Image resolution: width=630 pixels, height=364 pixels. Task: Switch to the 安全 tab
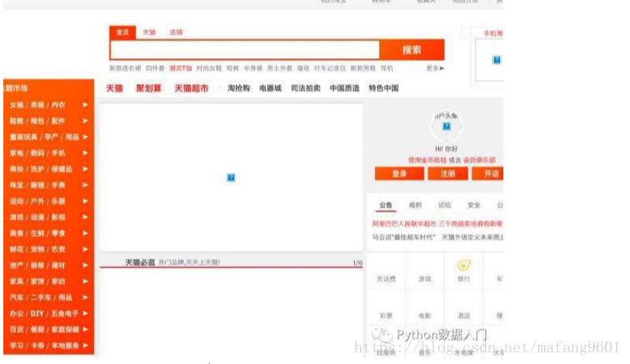473,205
